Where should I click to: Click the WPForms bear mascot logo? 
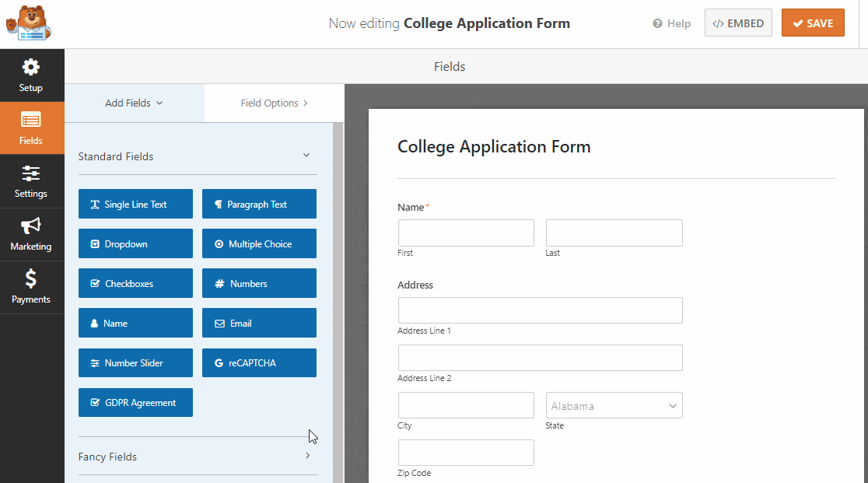(29, 23)
